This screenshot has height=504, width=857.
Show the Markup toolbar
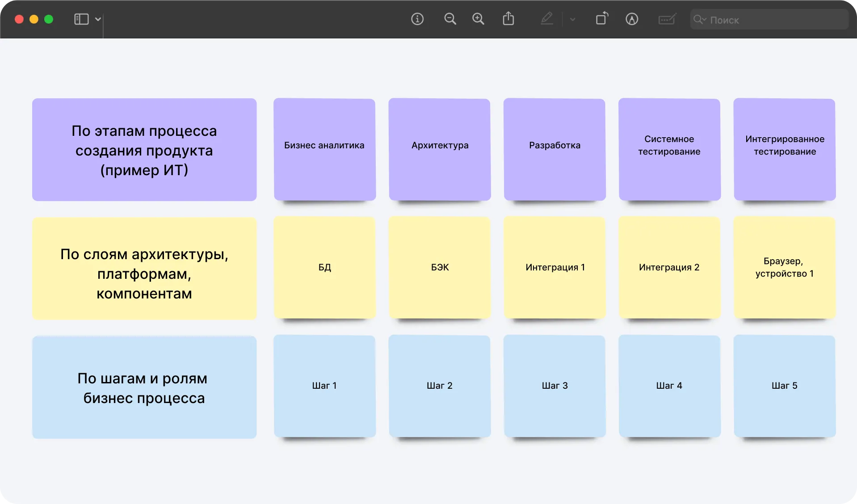pyautogui.click(x=631, y=19)
